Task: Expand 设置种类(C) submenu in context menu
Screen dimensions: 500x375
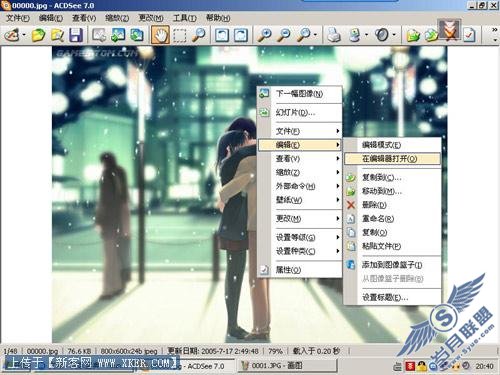Action: (x=300, y=251)
